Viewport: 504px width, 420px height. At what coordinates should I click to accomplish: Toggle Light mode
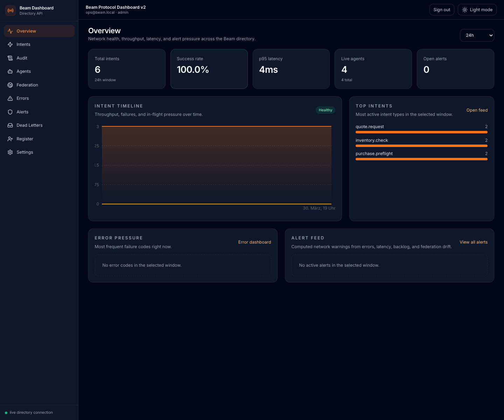[x=477, y=9]
